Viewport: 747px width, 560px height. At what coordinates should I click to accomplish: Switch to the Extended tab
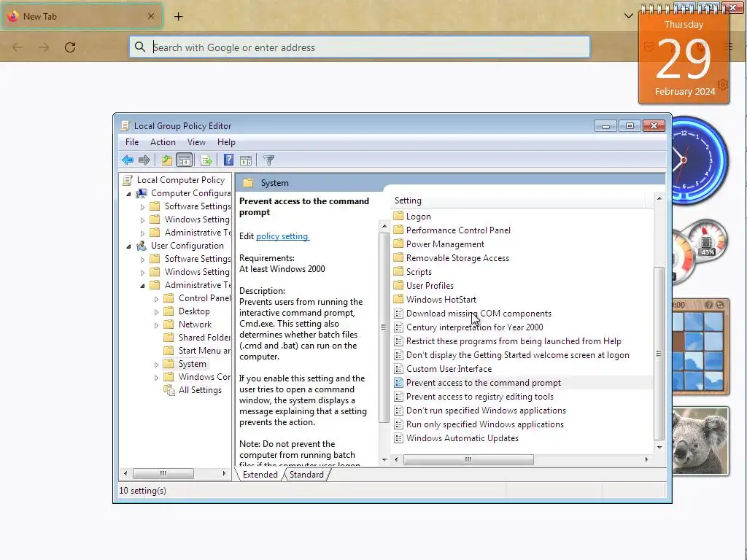260,474
